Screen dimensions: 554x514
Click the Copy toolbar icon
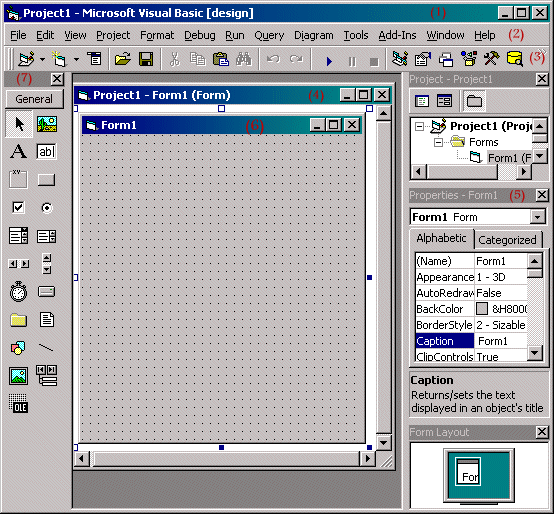(x=198, y=59)
